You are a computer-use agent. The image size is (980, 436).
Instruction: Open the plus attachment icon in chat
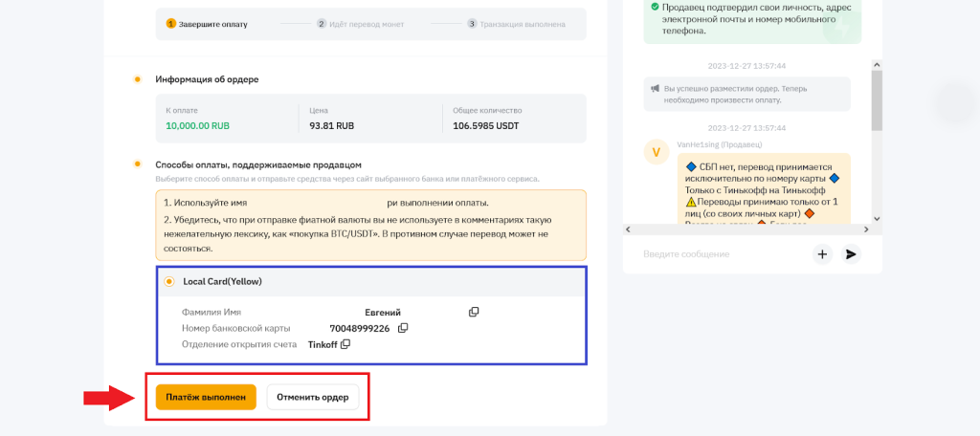[822, 254]
